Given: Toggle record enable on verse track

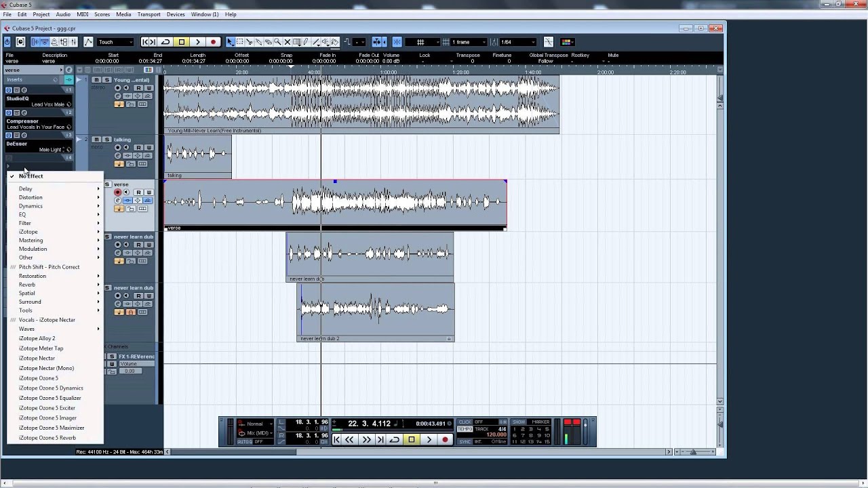Looking at the screenshot, I should coord(117,192).
